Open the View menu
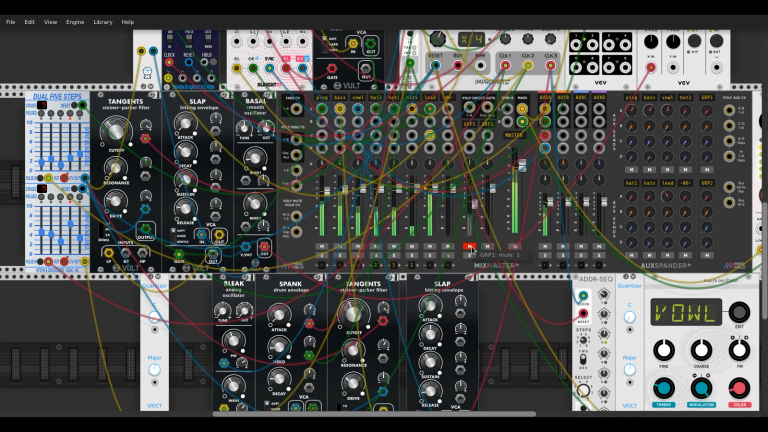Viewport: 768px width, 432px height. pos(50,22)
